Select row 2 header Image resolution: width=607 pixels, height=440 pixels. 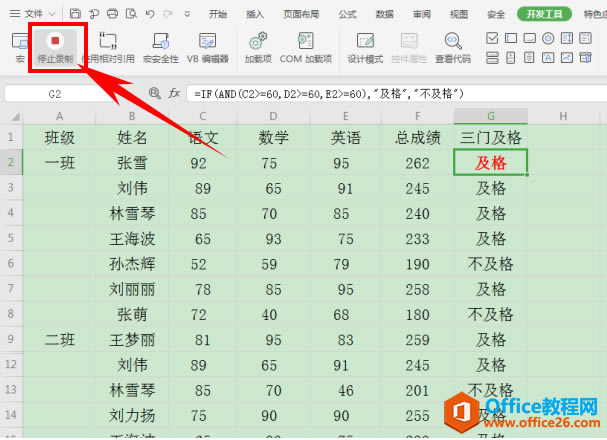tap(11, 163)
